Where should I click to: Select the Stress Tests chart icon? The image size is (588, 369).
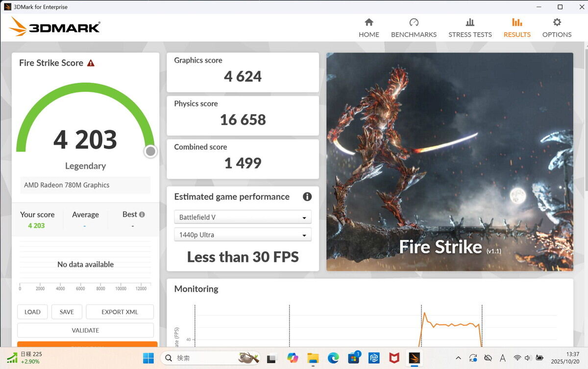point(470,23)
